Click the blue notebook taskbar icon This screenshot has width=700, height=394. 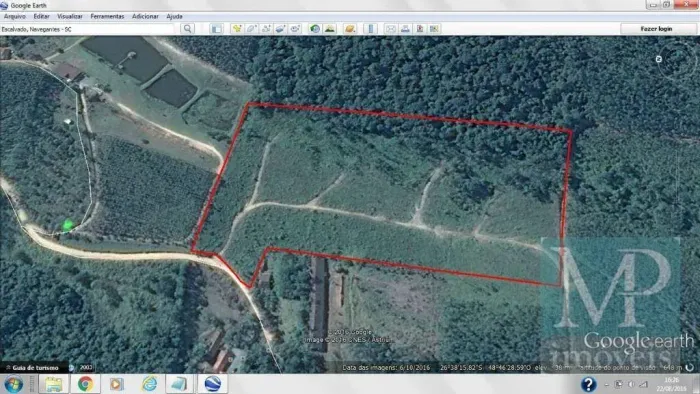180,384
